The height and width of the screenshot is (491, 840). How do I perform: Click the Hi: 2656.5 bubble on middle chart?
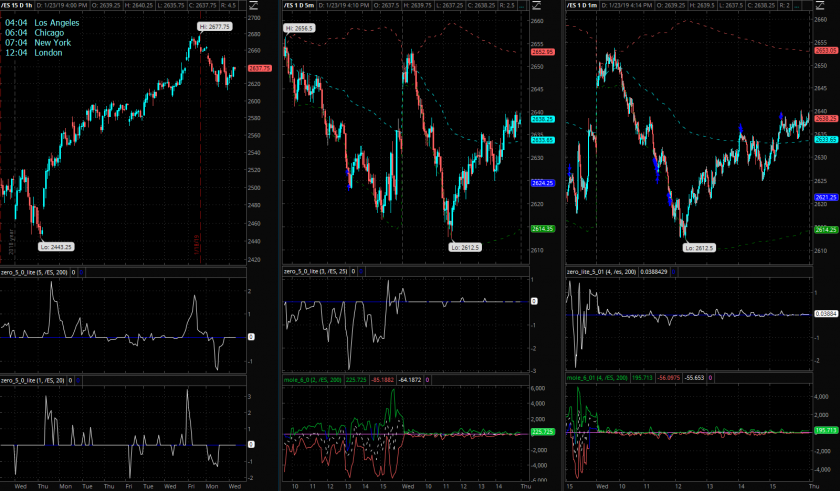click(300, 28)
